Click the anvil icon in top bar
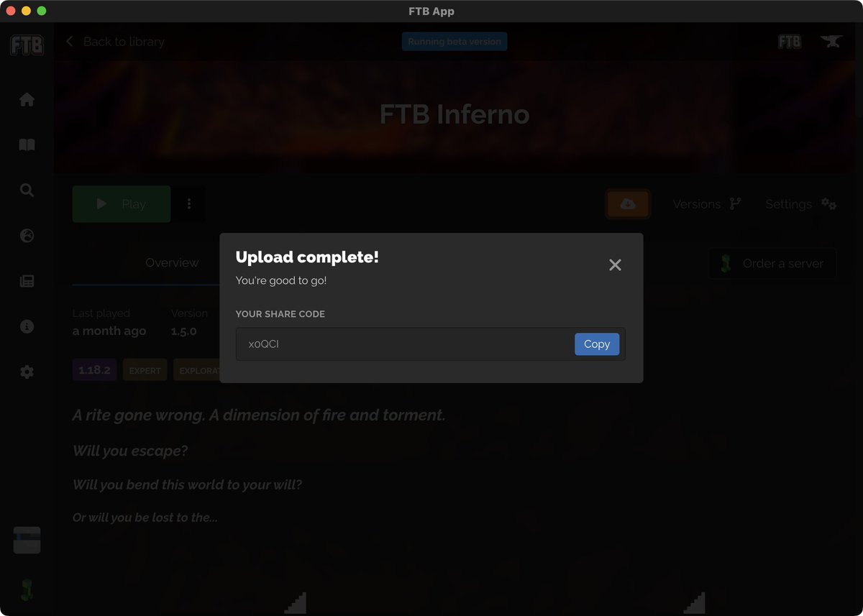The image size is (863, 616). click(x=831, y=42)
